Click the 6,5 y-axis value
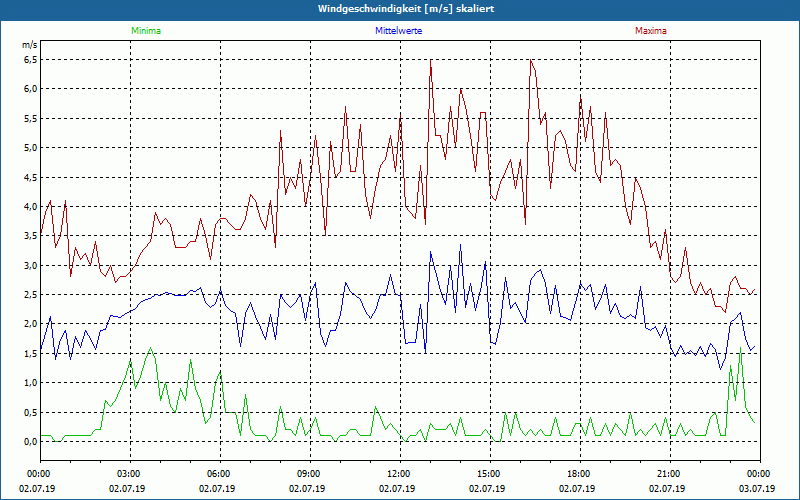Viewport: 800px width, 500px height. 31,60
